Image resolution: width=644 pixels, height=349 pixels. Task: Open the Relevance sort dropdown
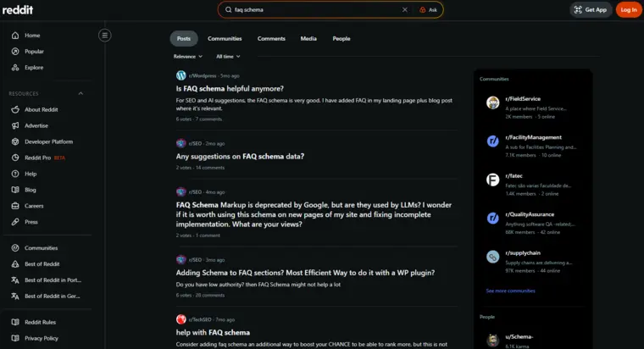pos(188,57)
